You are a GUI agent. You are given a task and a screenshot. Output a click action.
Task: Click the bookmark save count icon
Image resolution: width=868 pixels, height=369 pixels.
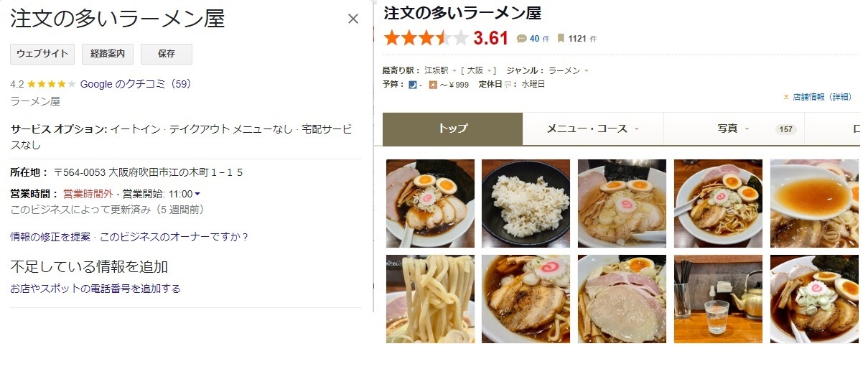[561, 39]
